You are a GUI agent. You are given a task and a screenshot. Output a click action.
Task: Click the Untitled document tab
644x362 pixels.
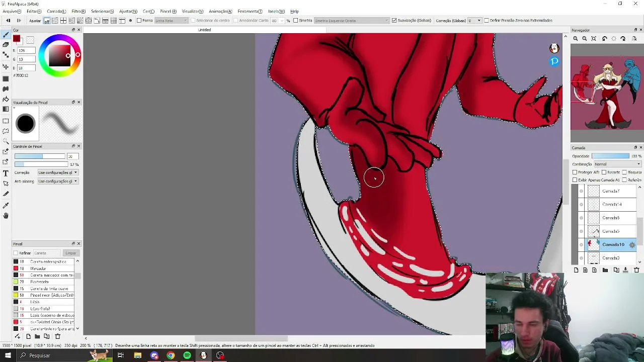click(204, 30)
